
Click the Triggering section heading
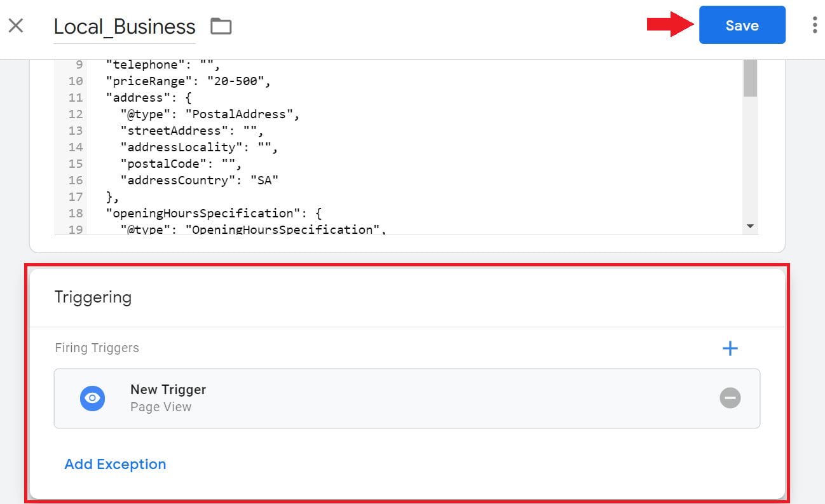[93, 297]
